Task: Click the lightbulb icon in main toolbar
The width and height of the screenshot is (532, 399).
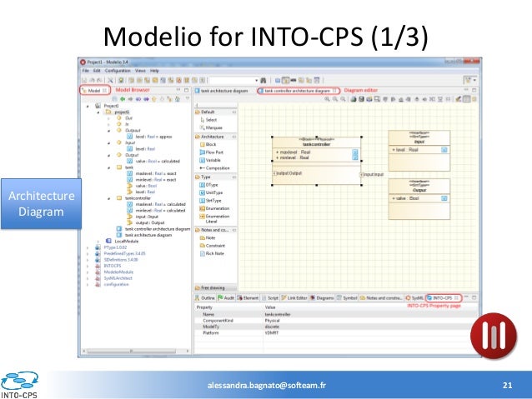Action: [120, 80]
